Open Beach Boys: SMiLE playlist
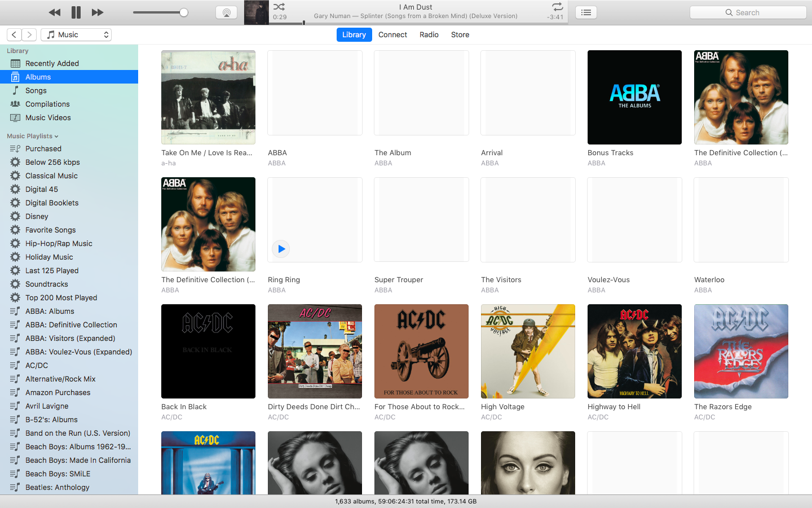 69,474
